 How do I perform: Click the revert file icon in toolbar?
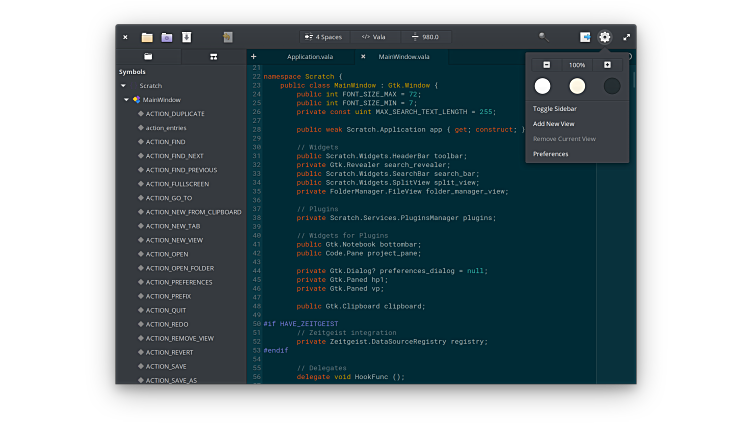[228, 37]
